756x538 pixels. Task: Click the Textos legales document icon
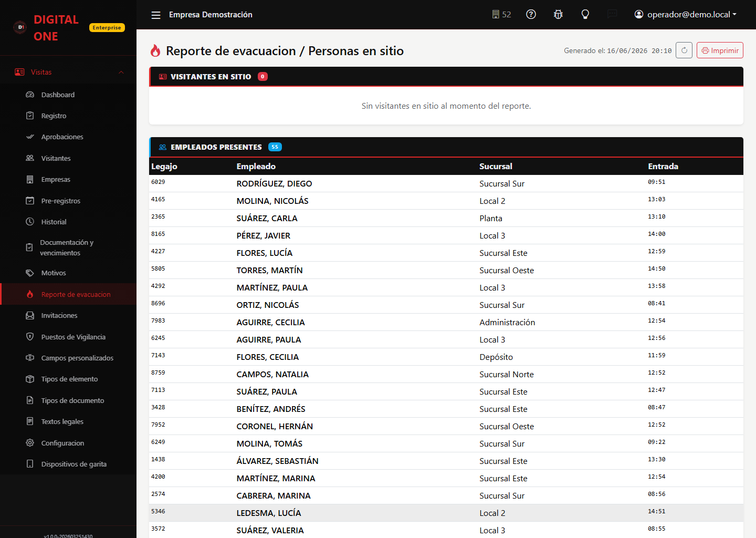(30, 421)
